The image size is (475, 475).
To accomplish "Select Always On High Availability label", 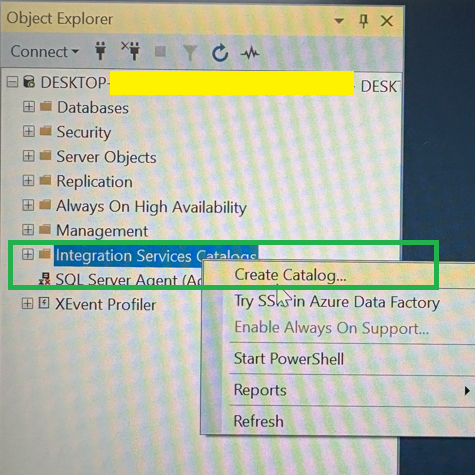I will (x=151, y=207).
